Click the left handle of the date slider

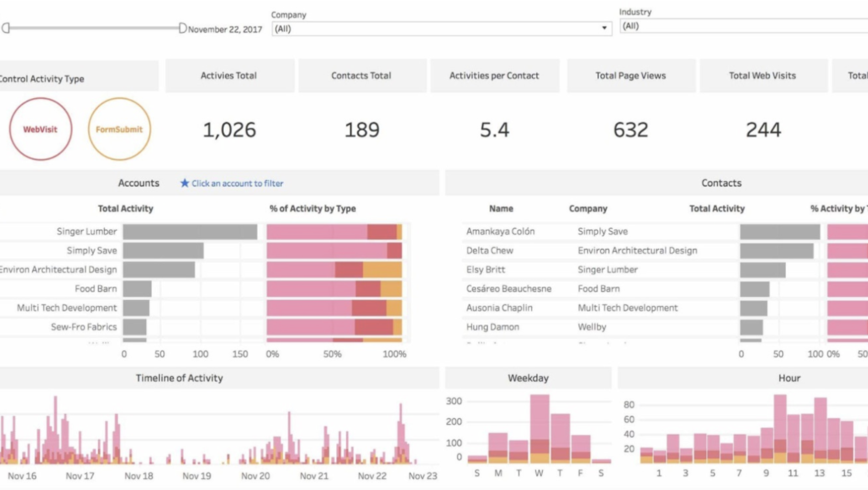click(6, 28)
